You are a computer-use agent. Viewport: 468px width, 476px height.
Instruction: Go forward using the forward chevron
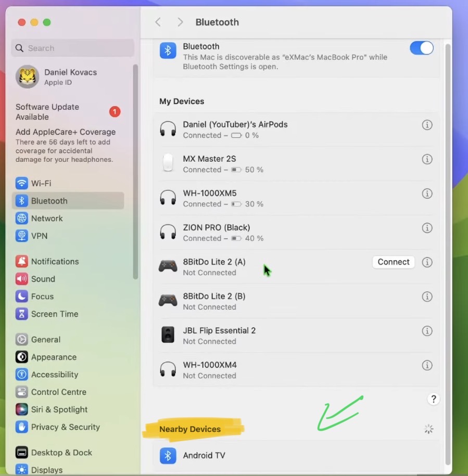point(180,22)
